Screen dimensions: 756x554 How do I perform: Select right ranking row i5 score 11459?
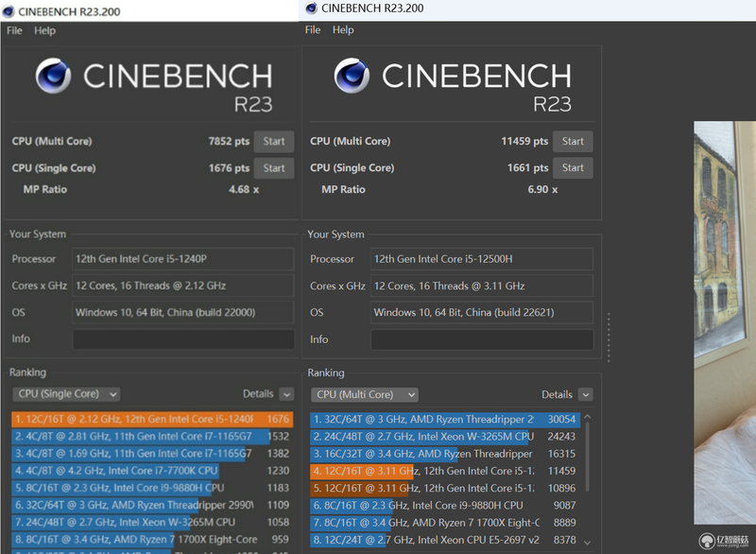tap(445, 471)
